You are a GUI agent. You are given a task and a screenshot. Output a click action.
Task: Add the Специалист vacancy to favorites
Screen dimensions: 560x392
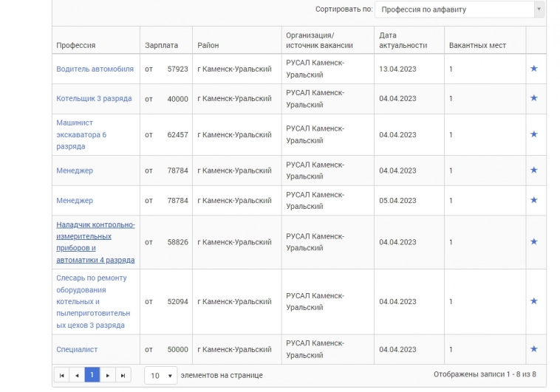pos(533,349)
